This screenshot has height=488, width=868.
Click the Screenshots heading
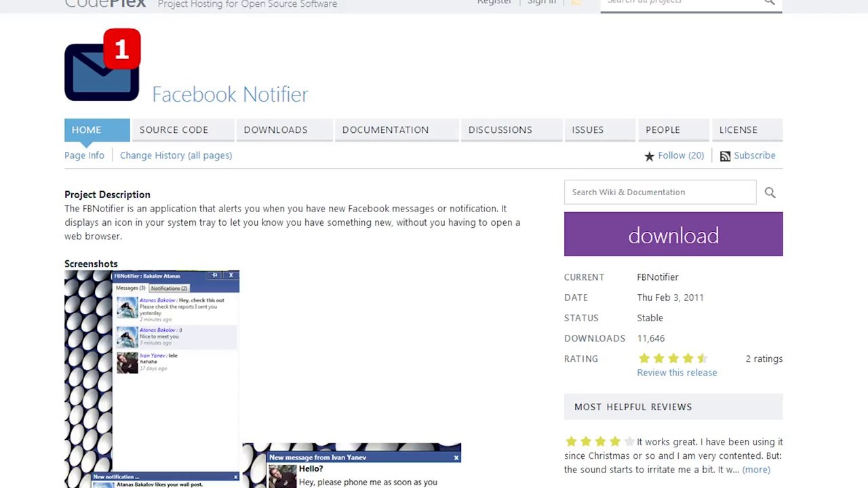pos(91,264)
